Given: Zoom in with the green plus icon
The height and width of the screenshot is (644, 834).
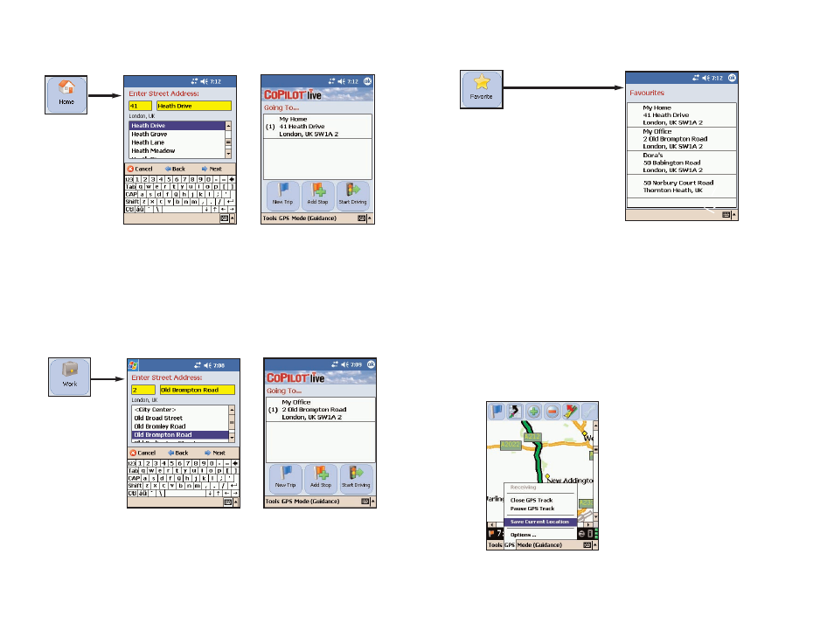Looking at the screenshot, I should click(x=533, y=411).
